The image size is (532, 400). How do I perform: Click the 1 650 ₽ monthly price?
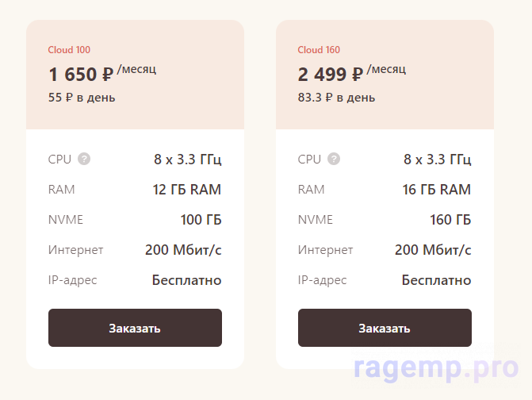82,75
